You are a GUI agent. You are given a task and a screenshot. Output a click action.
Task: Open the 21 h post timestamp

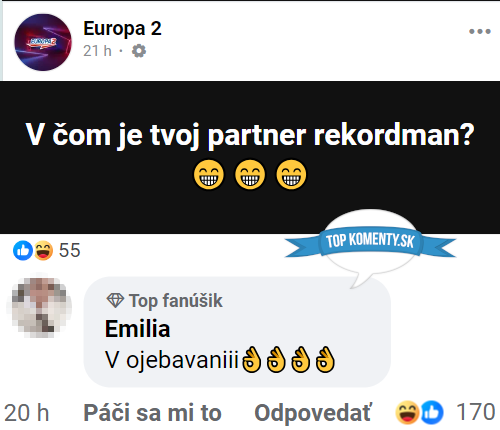click(97, 51)
